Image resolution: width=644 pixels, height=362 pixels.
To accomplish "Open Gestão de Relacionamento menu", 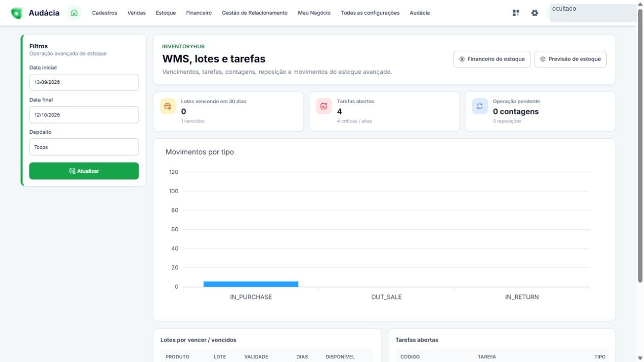I will tap(255, 13).
